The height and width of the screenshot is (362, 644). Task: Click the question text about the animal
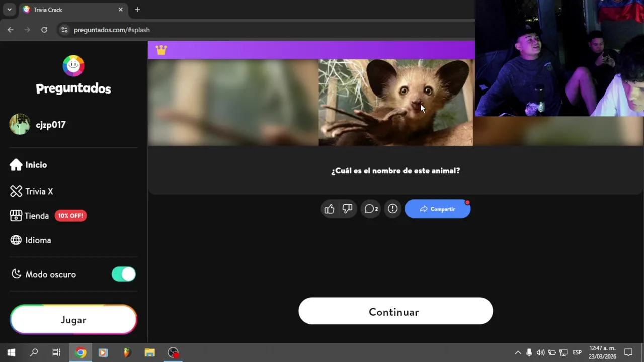(395, 171)
